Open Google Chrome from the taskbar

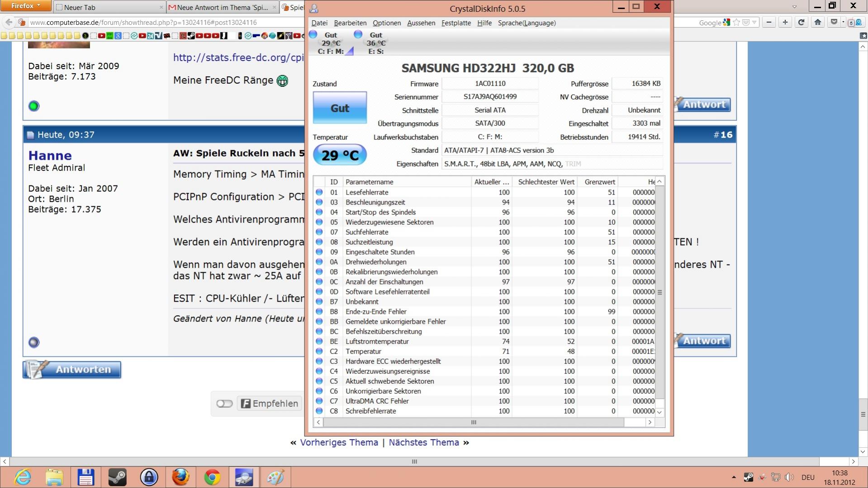pyautogui.click(x=212, y=477)
